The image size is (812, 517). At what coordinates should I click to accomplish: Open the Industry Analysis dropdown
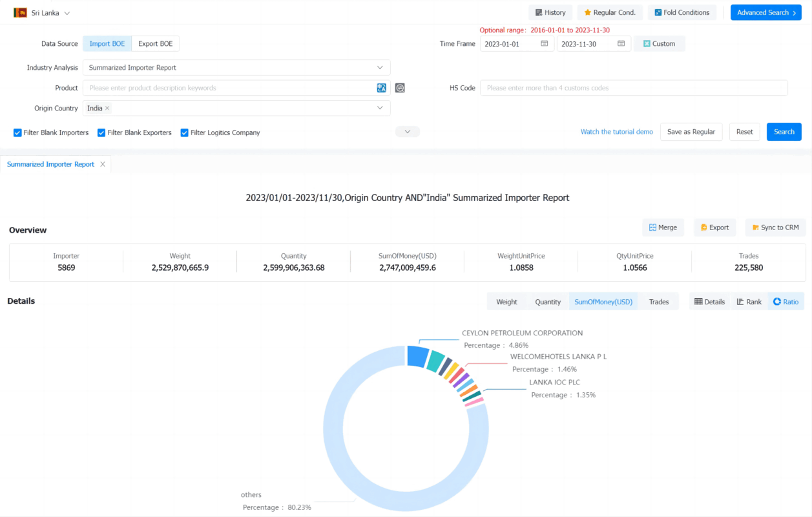pos(236,67)
